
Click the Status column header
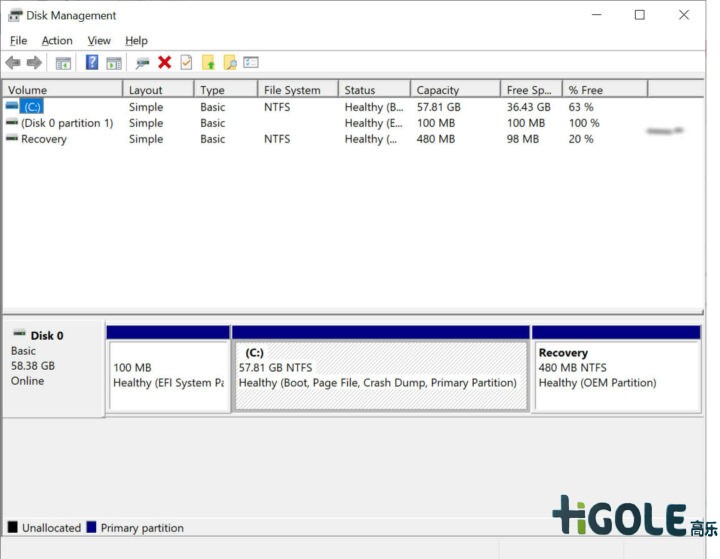click(x=360, y=90)
